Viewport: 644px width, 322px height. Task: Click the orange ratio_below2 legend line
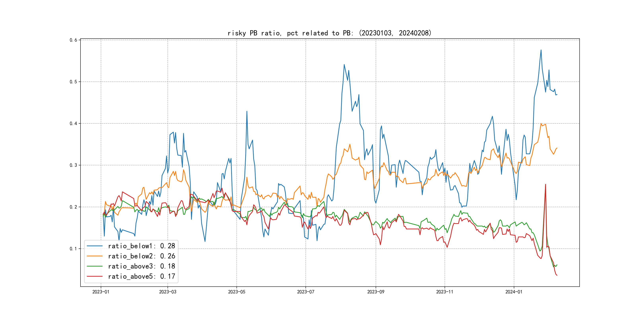coord(94,256)
